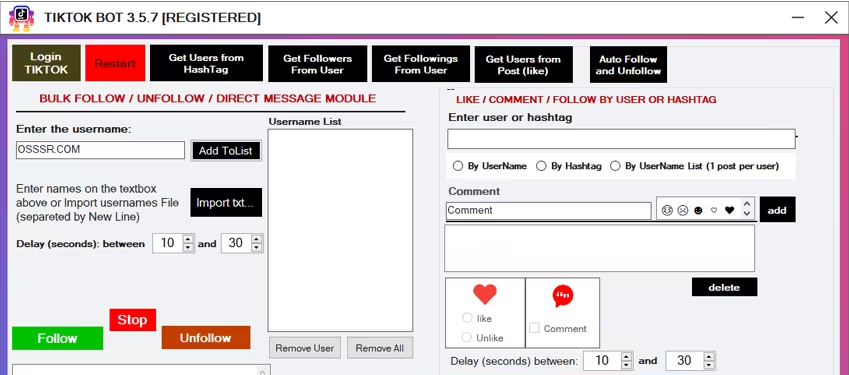Image resolution: width=849 pixels, height=375 pixels.
Task: Click the Import txt... button
Action: [226, 202]
